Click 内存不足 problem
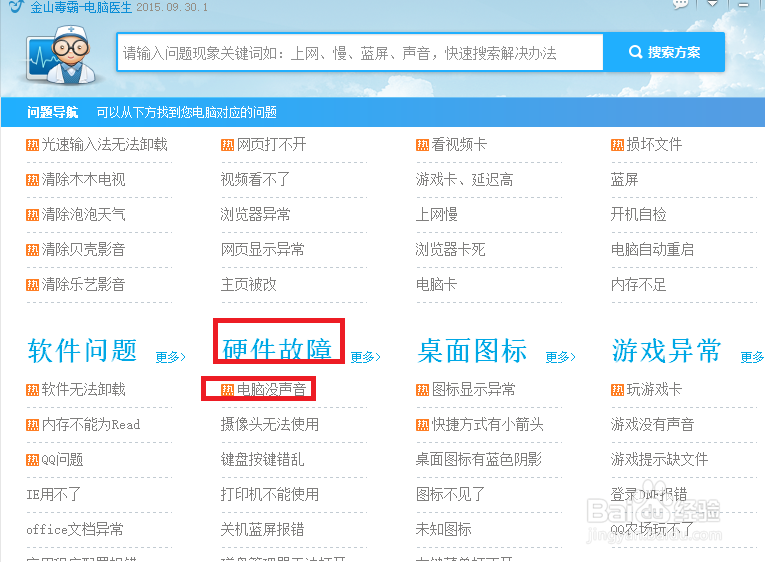The width and height of the screenshot is (765, 562). [639, 284]
